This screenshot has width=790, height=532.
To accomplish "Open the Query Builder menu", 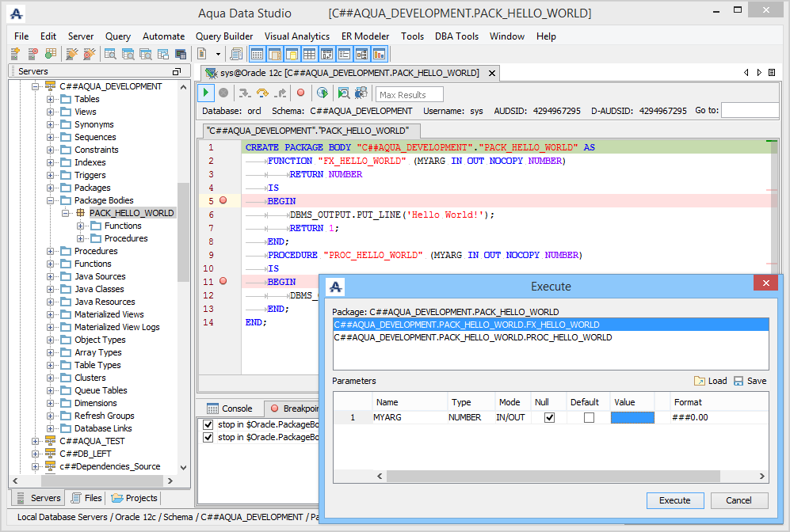I will tap(224, 36).
